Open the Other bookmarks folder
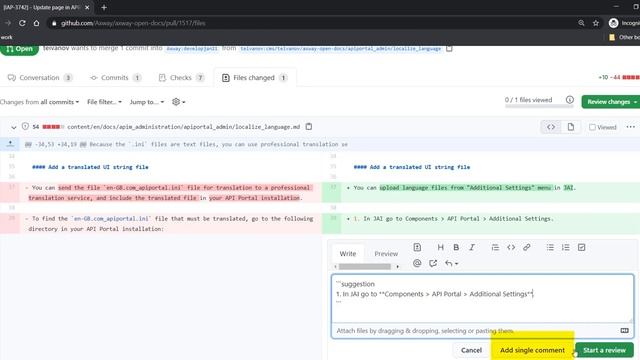The image size is (640, 360). coord(624,37)
